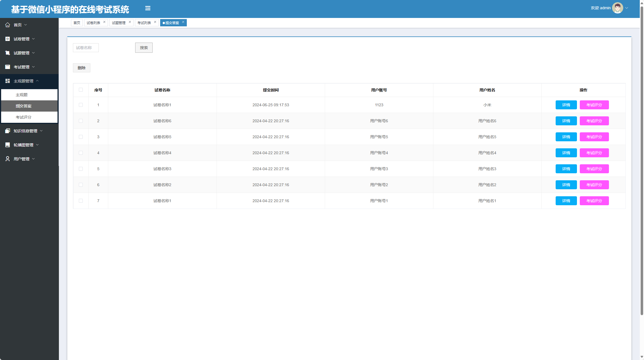Check the select-all checkbox in table header
The width and height of the screenshot is (644, 360).
point(81,90)
